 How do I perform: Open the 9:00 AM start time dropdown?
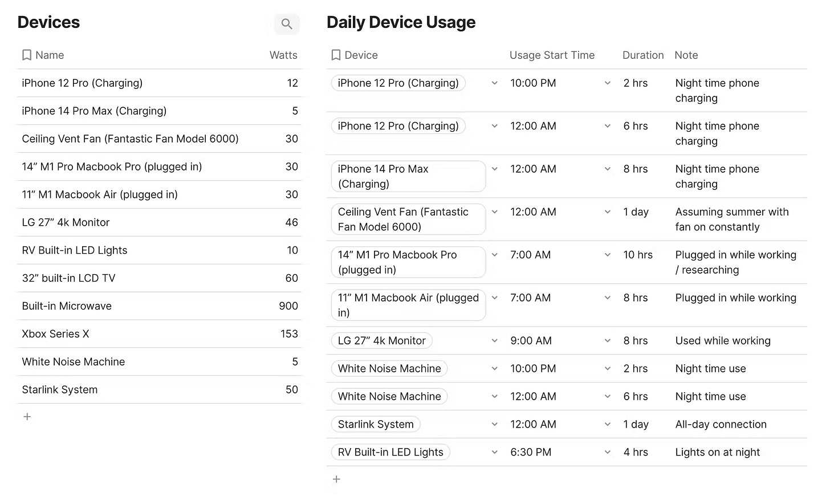608,341
